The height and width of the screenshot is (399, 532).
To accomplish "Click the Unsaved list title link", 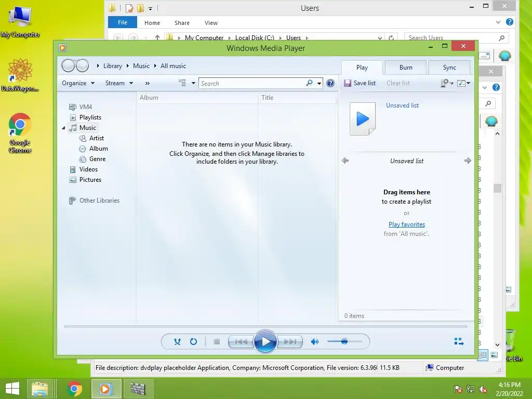I will tap(403, 105).
